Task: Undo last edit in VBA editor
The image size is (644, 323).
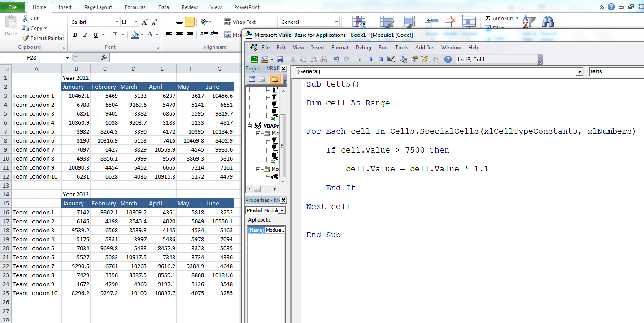Action: click(337, 59)
